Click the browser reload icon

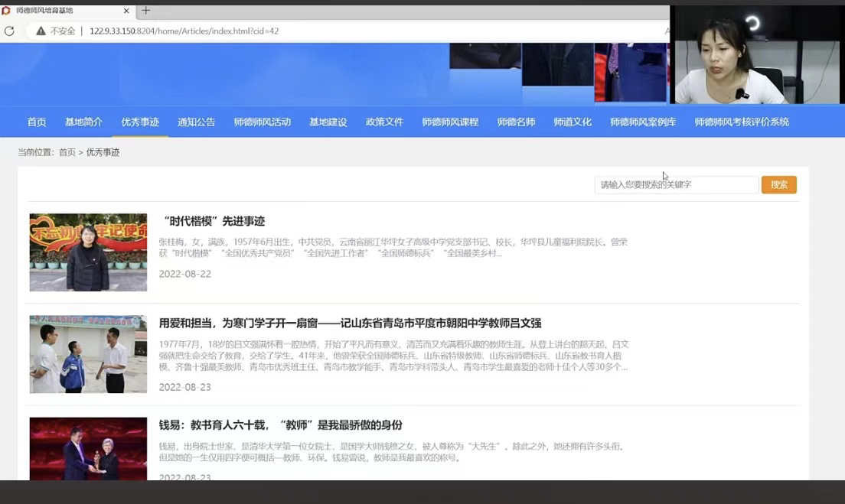pyautogui.click(x=9, y=31)
